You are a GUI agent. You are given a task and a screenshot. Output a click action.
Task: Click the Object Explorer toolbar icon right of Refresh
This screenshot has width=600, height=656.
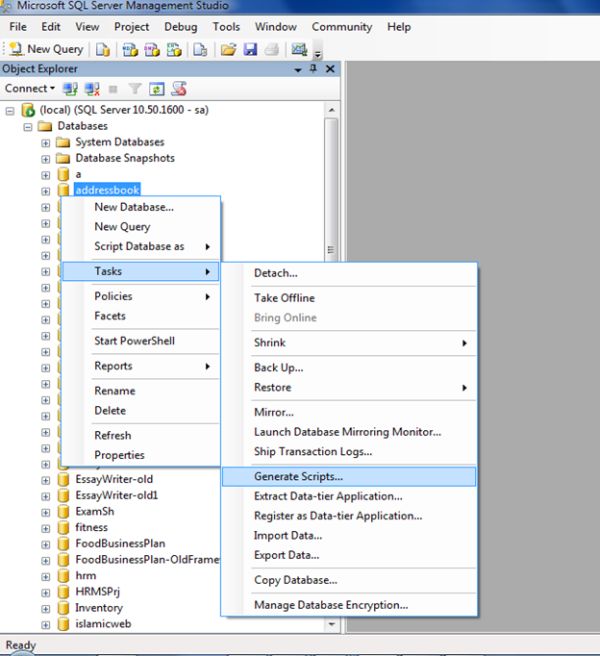[179, 89]
